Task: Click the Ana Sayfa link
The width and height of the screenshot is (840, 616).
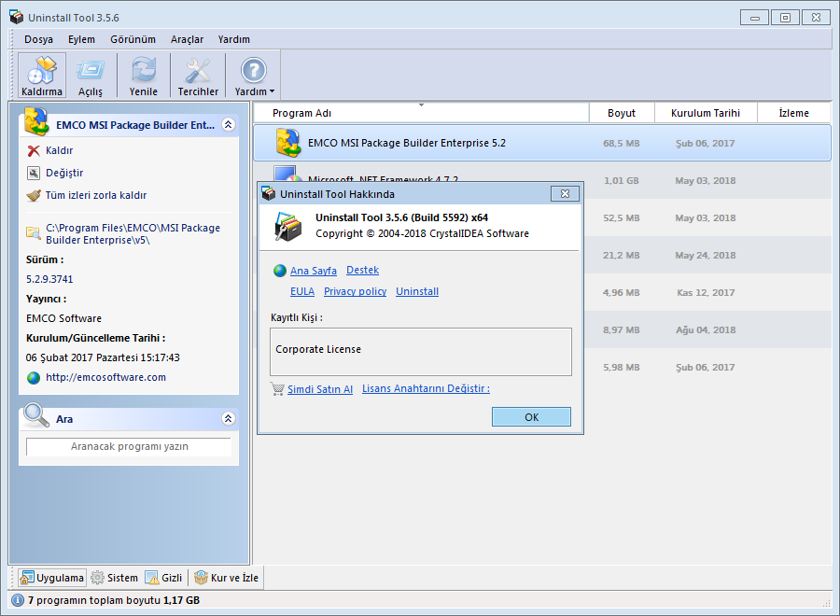Action: coord(314,271)
